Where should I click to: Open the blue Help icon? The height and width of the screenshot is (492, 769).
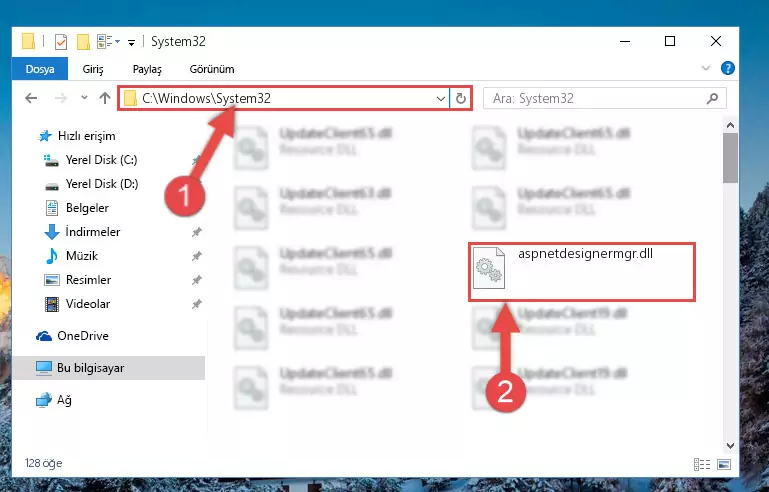(727, 68)
